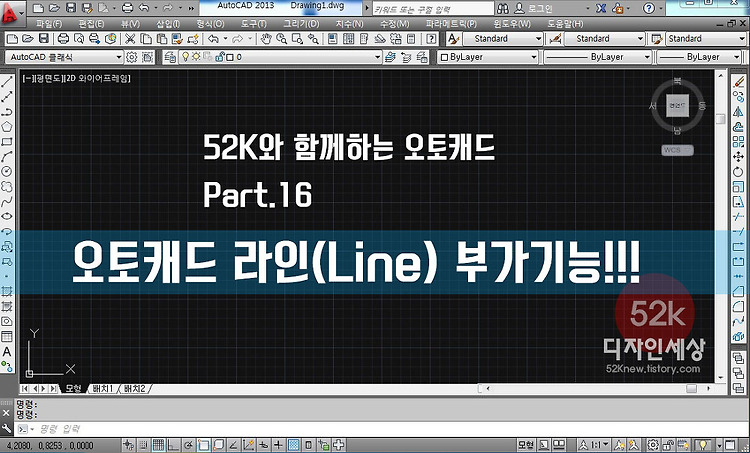Click the horizontal scrollbar thumb below canvas
Viewport: 750px width, 453px height.
(x=691, y=388)
